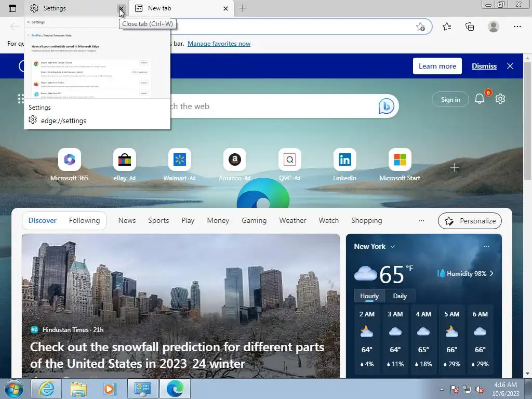
Task: Add this page to favorites star icon
Action: 420,27
